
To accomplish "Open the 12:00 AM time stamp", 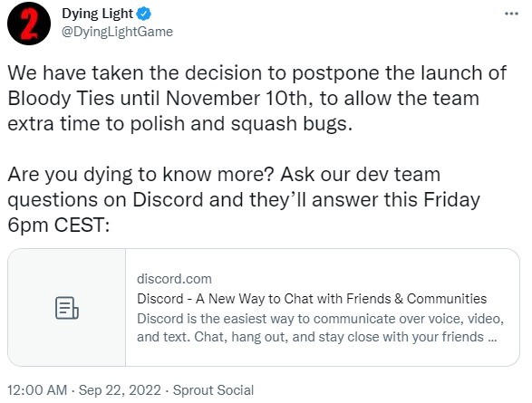I will tap(37, 390).
